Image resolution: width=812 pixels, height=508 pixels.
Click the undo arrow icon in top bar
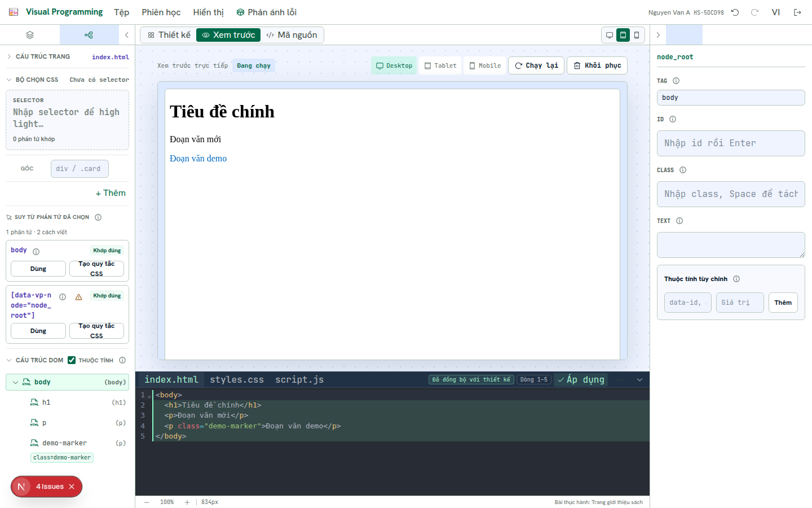click(735, 12)
